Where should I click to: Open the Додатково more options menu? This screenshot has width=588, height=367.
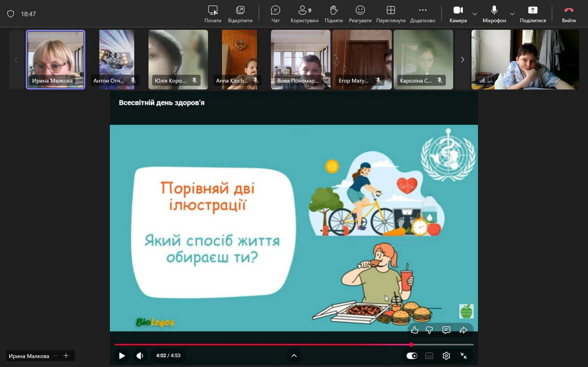pos(422,14)
